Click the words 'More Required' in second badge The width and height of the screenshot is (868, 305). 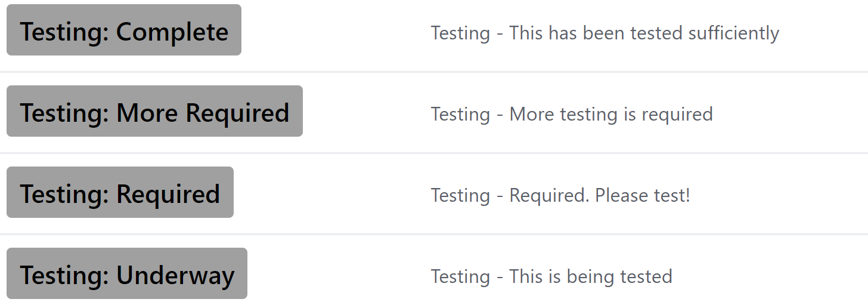pyautogui.click(x=203, y=113)
